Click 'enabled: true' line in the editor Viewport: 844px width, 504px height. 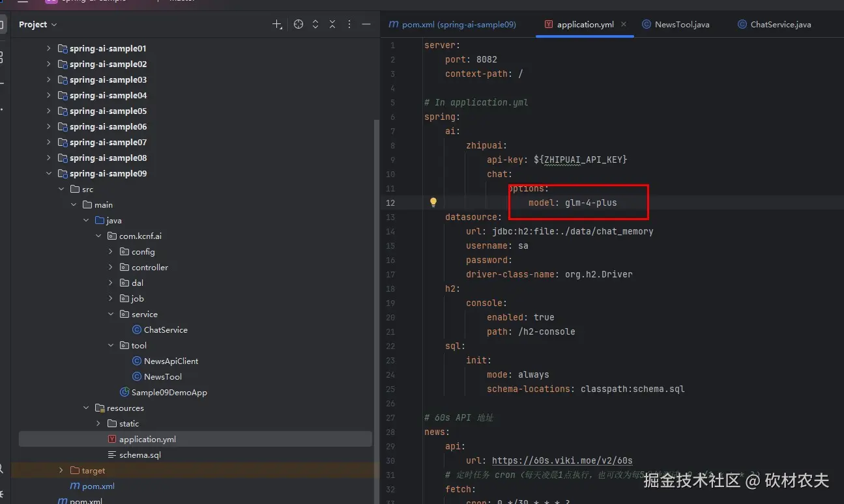521,317
